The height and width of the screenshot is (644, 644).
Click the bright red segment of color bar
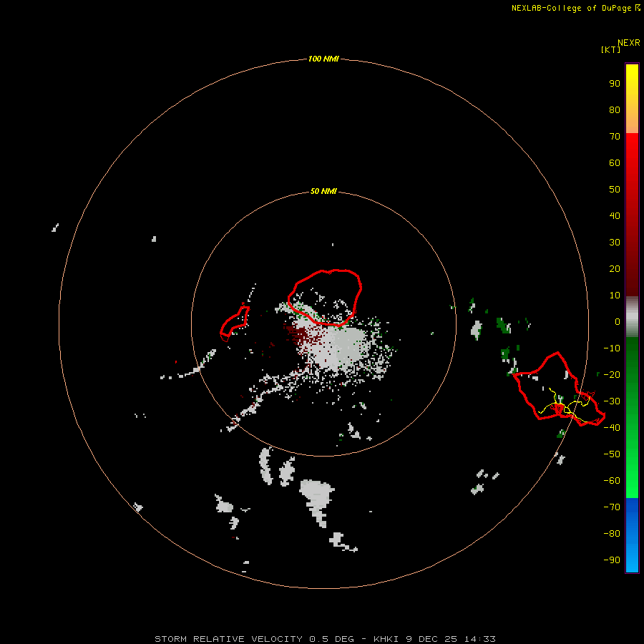coord(632,215)
